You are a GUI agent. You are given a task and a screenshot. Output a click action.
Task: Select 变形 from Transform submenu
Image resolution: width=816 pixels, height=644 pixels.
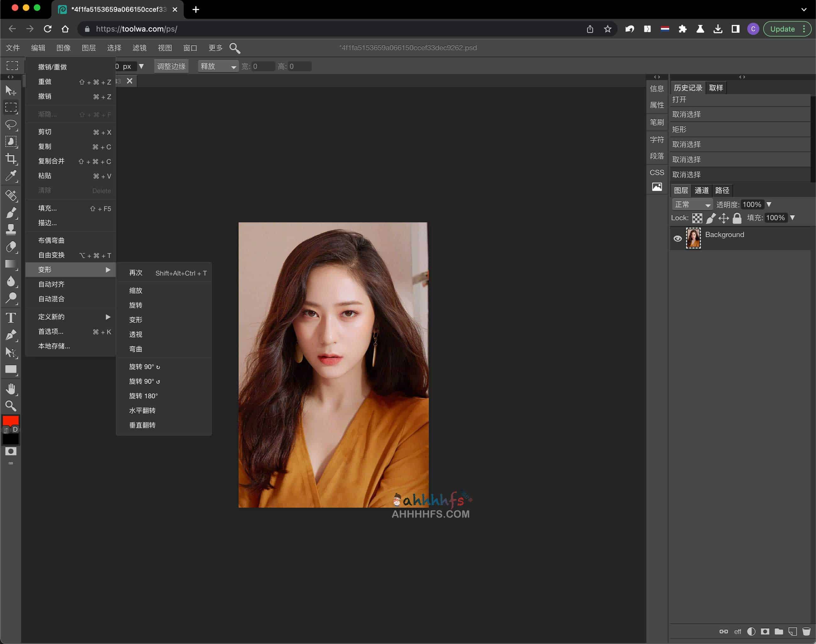coord(135,319)
